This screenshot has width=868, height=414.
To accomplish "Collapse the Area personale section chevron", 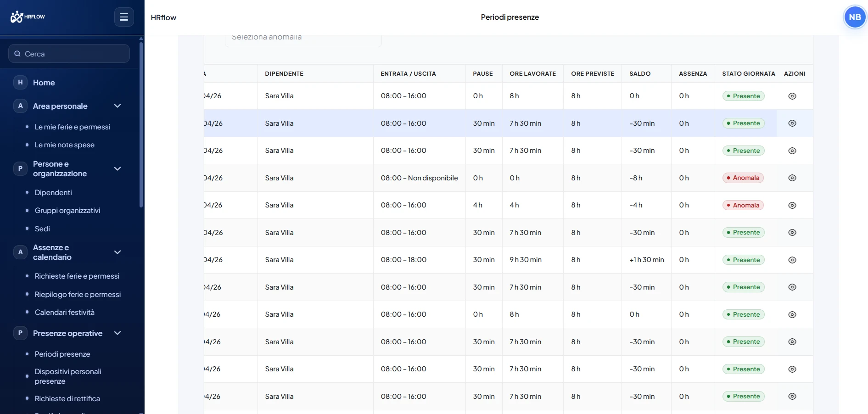I will pos(118,106).
